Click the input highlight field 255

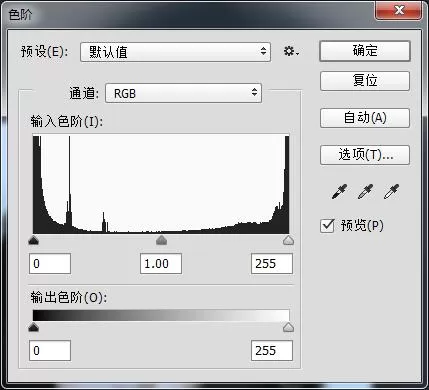click(x=272, y=264)
